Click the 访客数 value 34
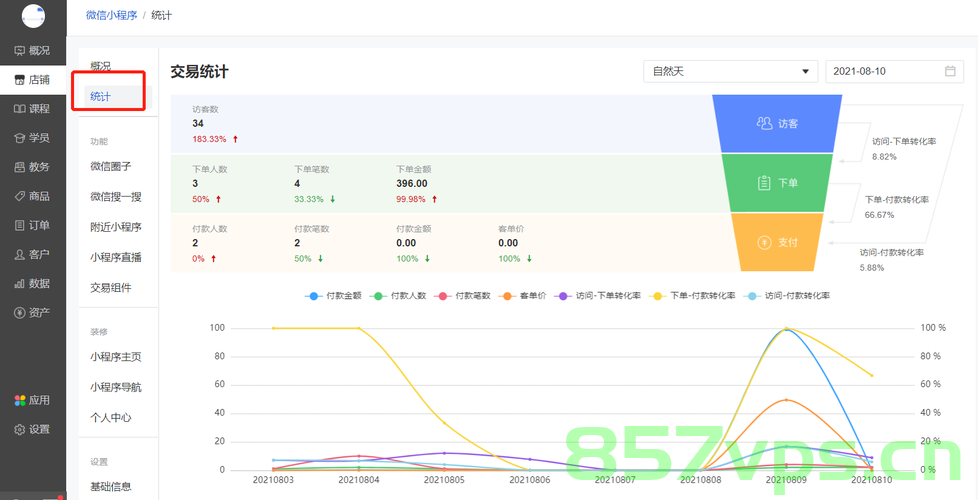The height and width of the screenshot is (500, 978). click(x=198, y=123)
